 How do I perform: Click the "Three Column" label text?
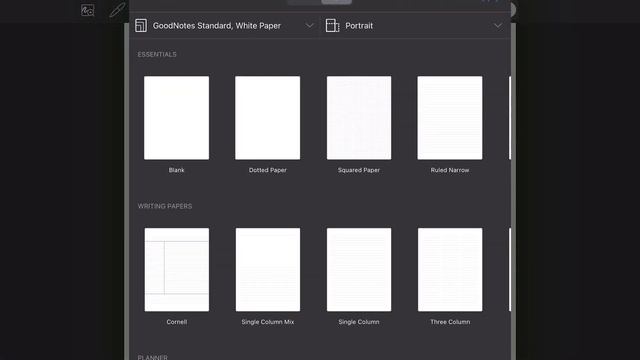click(450, 322)
